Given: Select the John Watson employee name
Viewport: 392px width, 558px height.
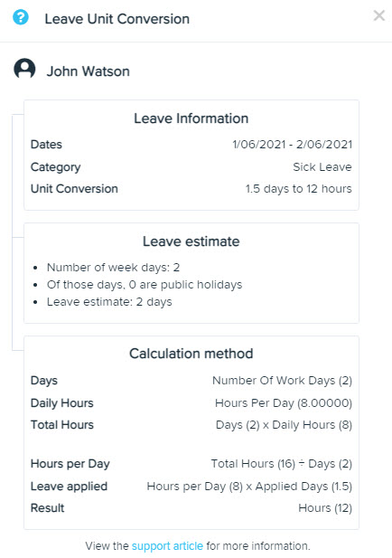Looking at the screenshot, I should coord(89,71).
